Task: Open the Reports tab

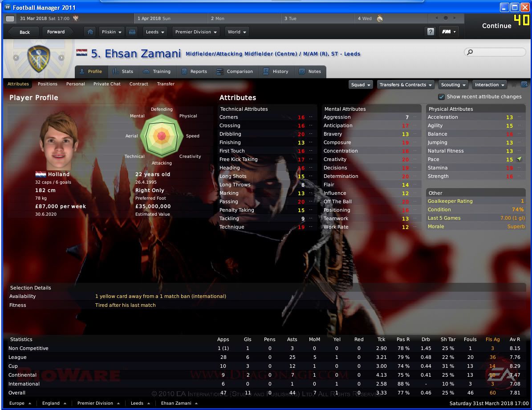Action: pos(195,72)
